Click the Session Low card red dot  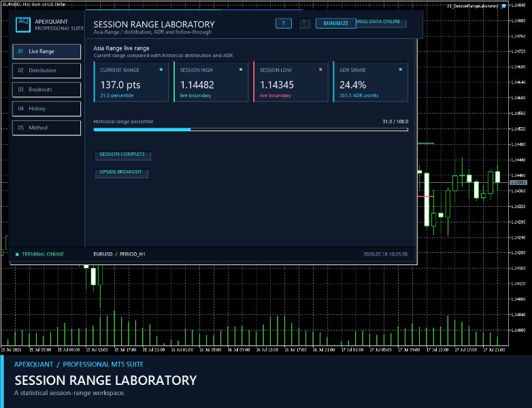(x=320, y=69)
